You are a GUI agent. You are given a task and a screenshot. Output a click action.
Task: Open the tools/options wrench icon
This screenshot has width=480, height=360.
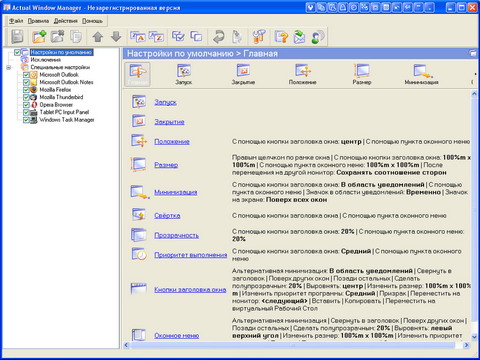click(x=259, y=36)
